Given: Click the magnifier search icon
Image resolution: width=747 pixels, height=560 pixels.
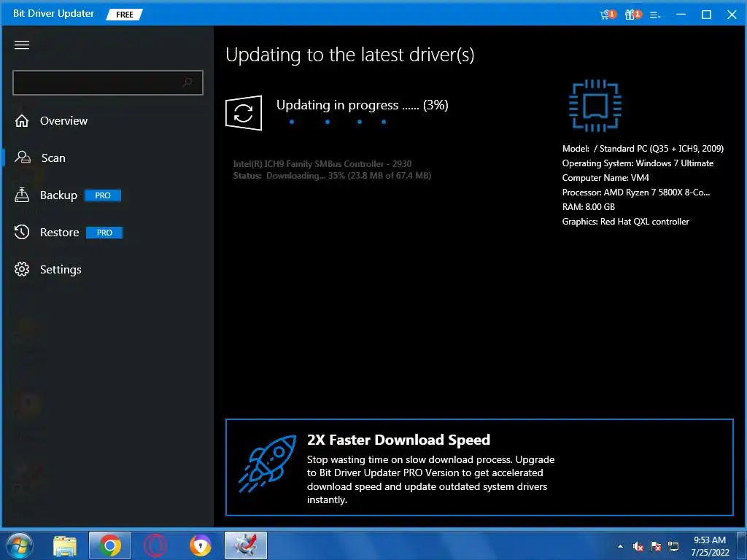Looking at the screenshot, I should click(187, 82).
